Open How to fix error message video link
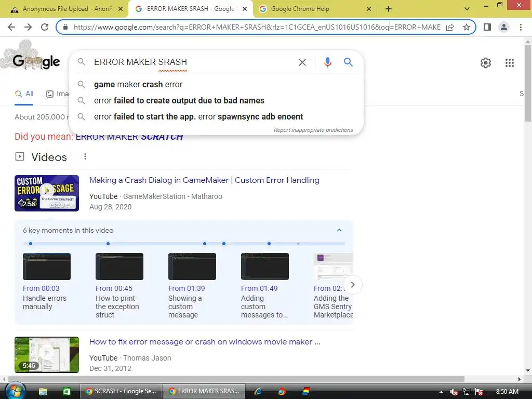The height and width of the screenshot is (399, 532). [205, 342]
